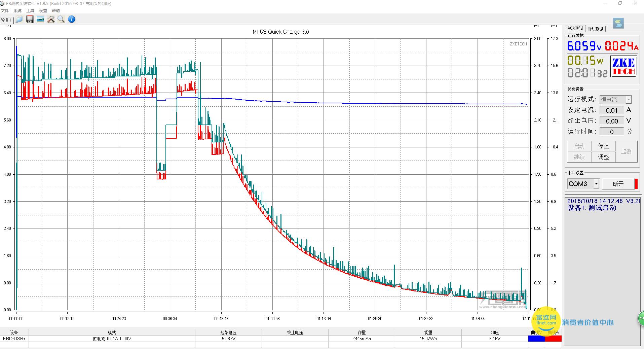Select the 5.087V starting voltage cell
This screenshot has width=644, height=349.
click(x=228, y=339)
